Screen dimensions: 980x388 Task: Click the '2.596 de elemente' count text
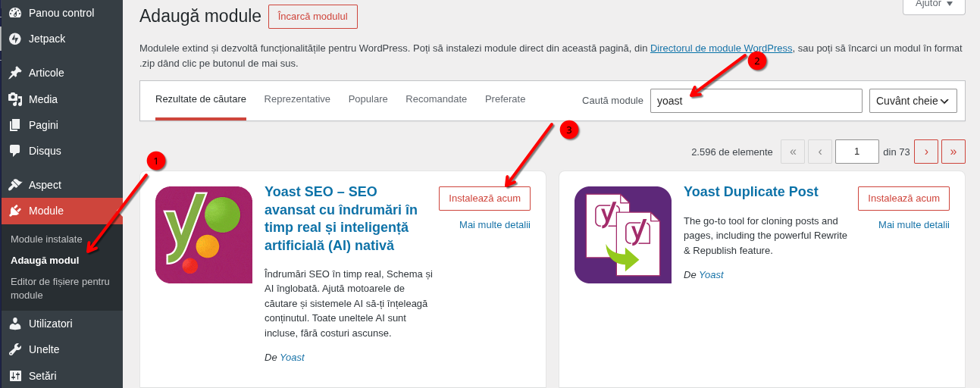tap(732, 152)
